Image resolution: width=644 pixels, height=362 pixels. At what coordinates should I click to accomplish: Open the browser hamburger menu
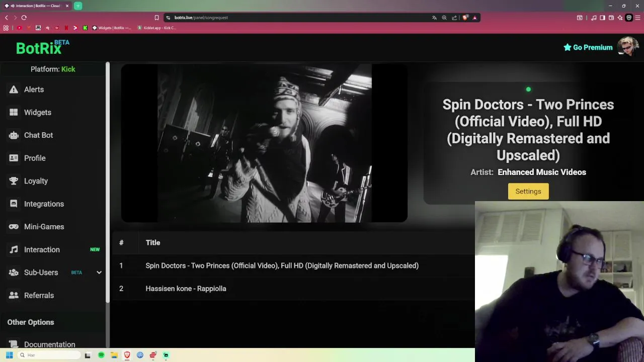pos(638,18)
